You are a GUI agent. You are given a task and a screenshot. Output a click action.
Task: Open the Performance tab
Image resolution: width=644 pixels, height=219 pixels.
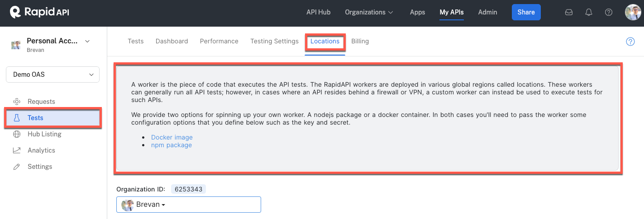(219, 41)
